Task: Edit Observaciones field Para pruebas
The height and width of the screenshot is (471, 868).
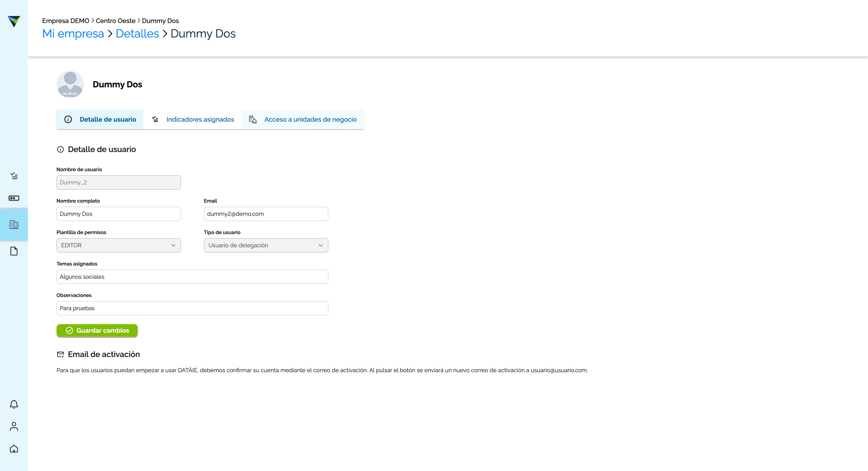Action: 192,308
